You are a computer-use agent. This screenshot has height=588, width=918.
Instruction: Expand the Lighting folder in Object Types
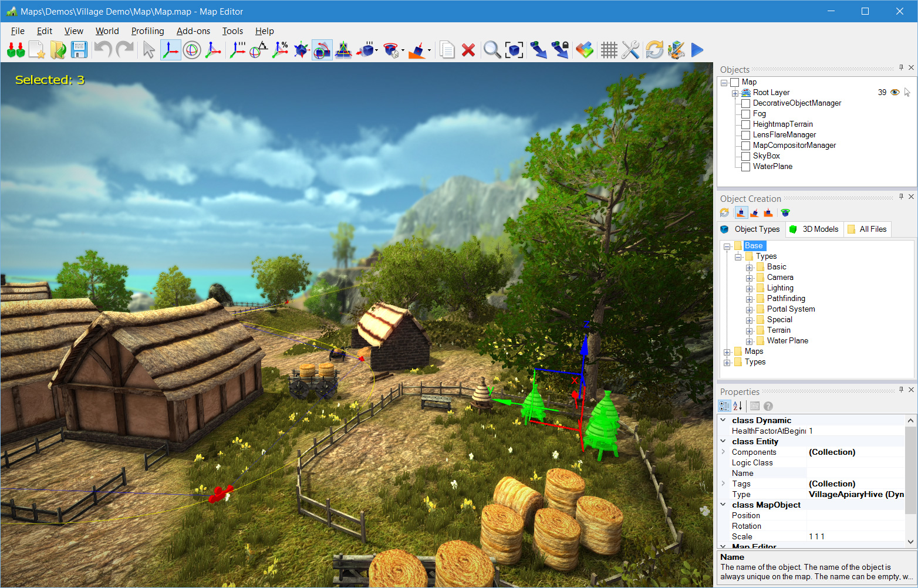point(750,288)
